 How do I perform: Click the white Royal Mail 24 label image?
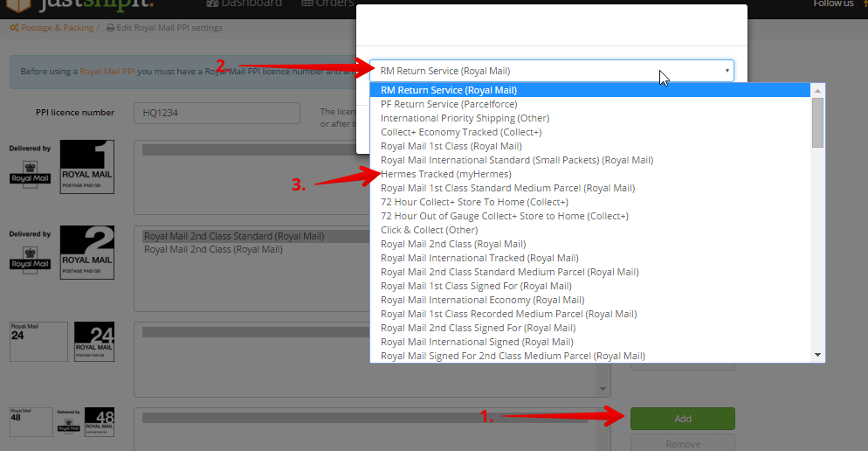coord(38,342)
